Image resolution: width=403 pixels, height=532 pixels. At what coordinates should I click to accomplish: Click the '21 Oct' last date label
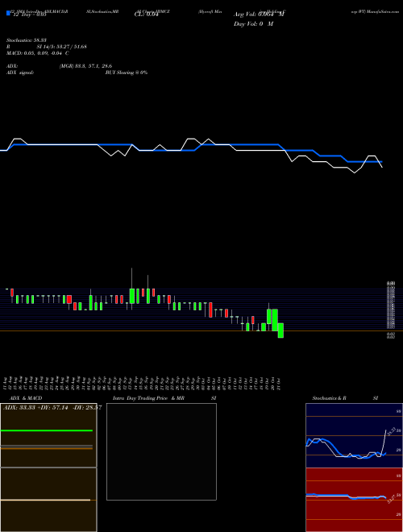point(279,384)
